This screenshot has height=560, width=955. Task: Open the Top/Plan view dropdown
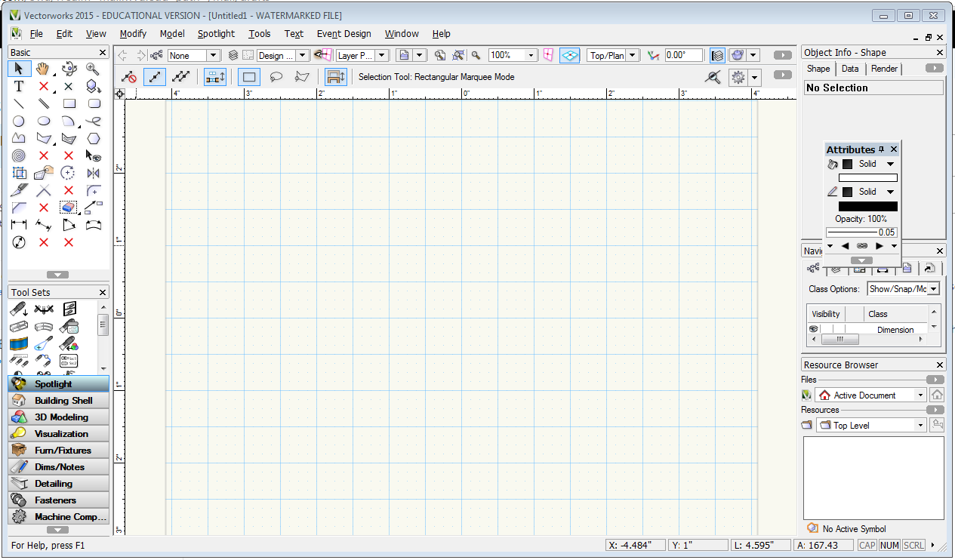632,55
